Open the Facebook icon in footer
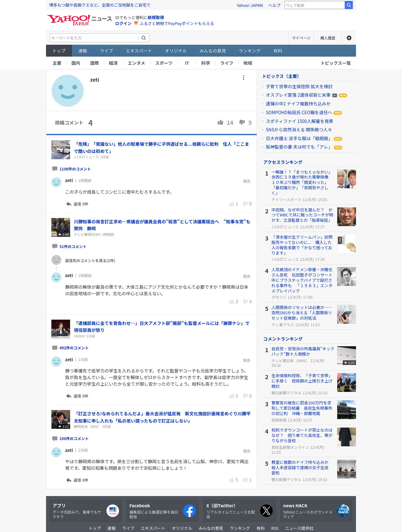The width and height of the screenshot is (402, 532). 189,511
